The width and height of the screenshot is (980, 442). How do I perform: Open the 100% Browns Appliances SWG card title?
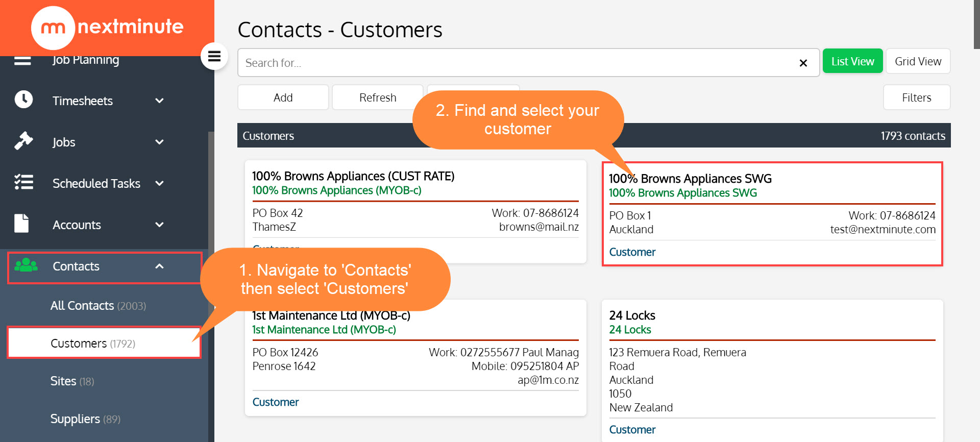pyautogui.click(x=690, y=179)
